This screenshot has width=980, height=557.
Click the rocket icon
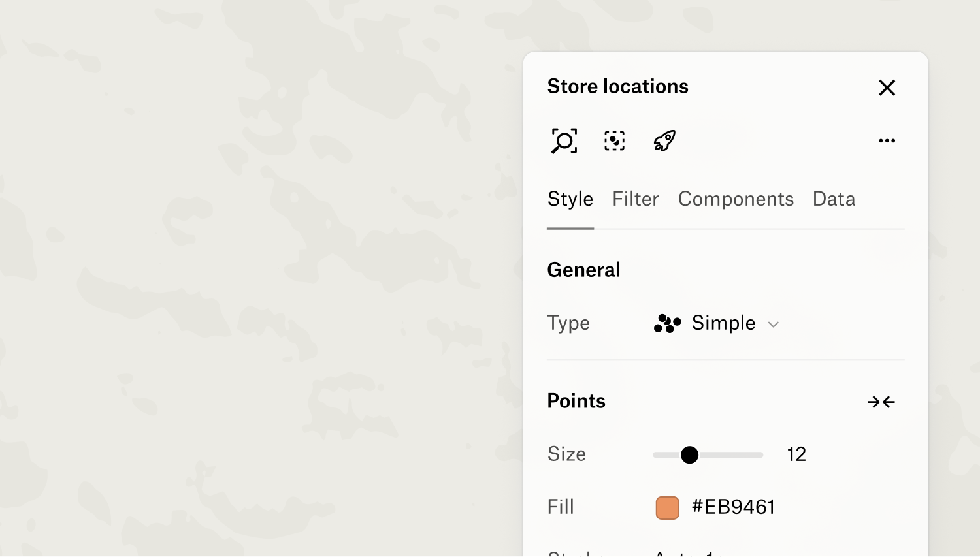(x=664, y=141)
